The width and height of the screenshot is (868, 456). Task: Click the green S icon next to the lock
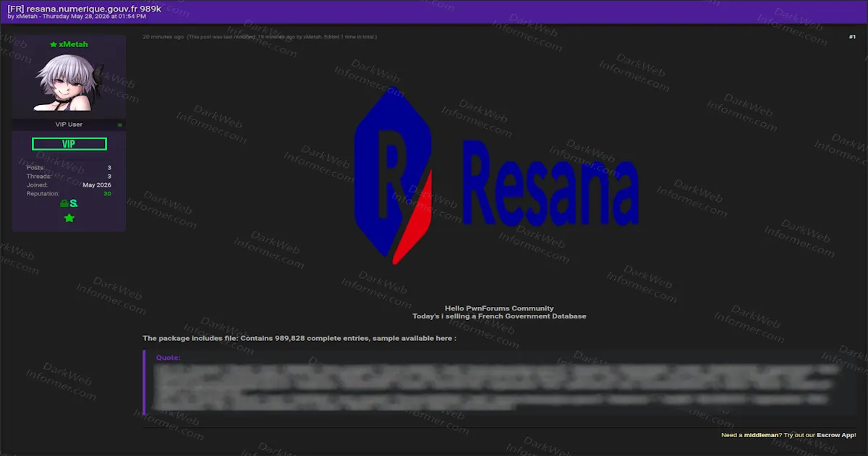point(74,204)
